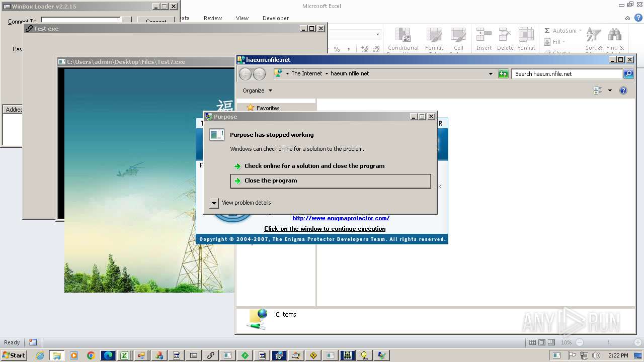Click the clock showing 2:22 PM
The width and height of the screenshot is (644, 362).
(x=618, y=355)
